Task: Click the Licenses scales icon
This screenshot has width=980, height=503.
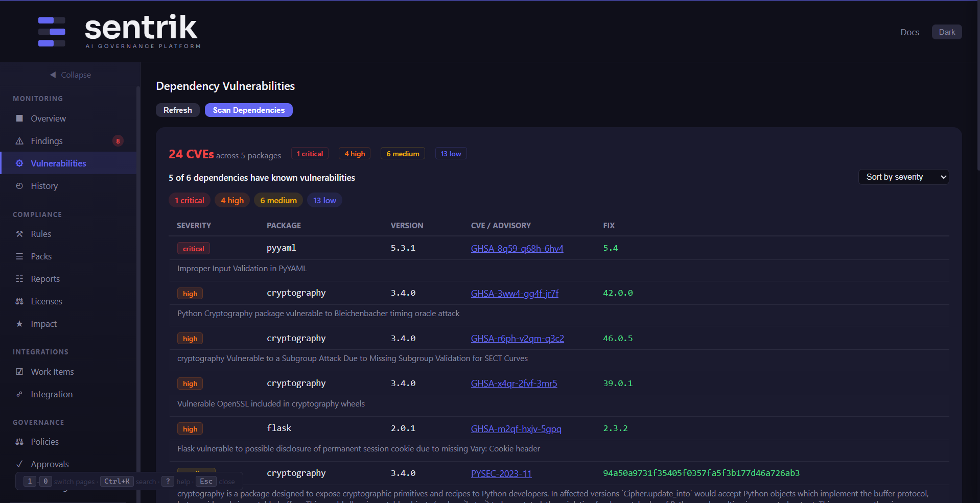Action: tap(19, 301)
